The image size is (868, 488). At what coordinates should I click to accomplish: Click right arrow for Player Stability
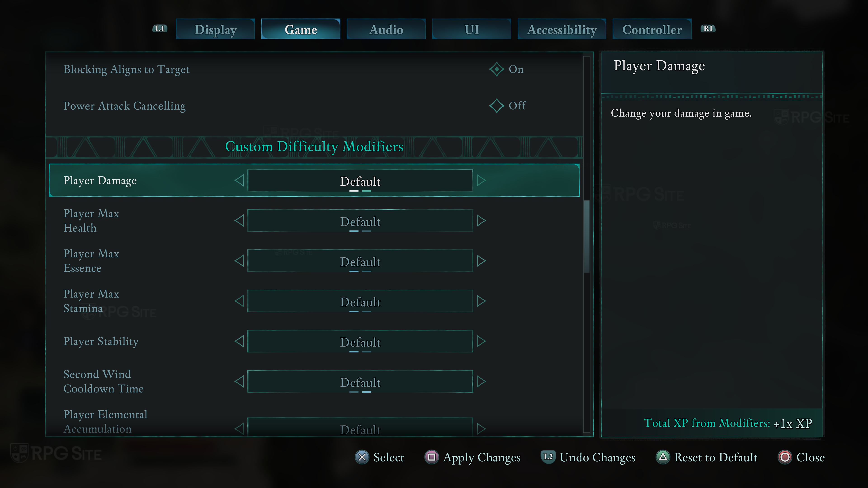pyautogui.click(x=481, y=341)
